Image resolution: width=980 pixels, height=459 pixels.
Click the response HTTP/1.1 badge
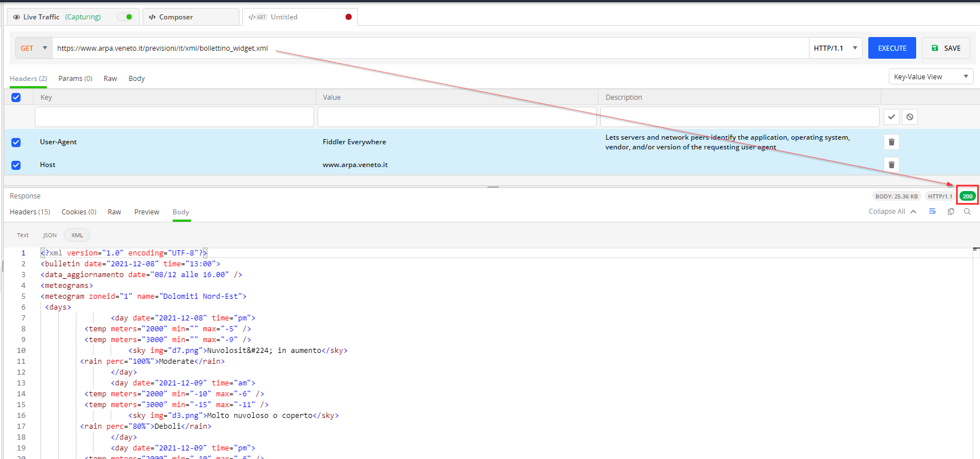940,196
